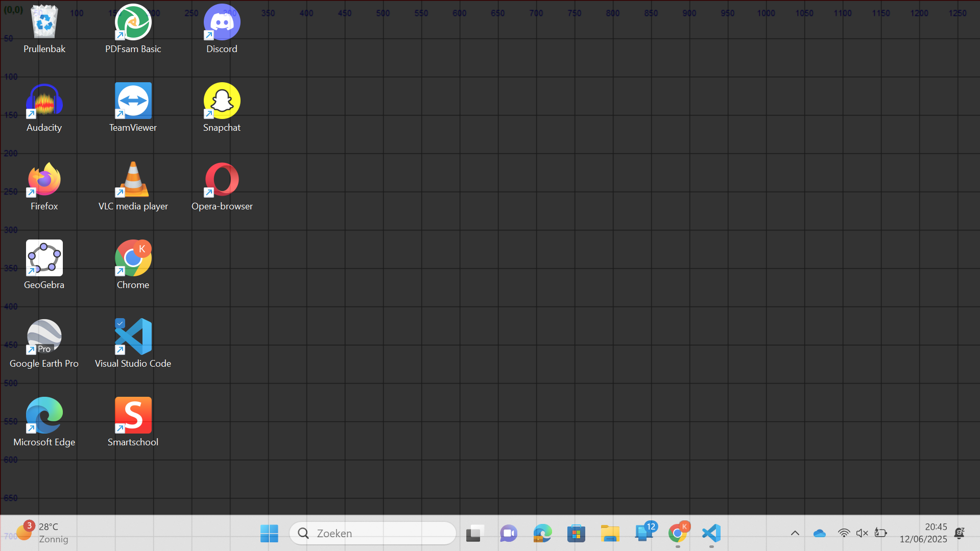Click the GeoGebra desktop icon
The image size is (980, 551).
click(44, 265)
